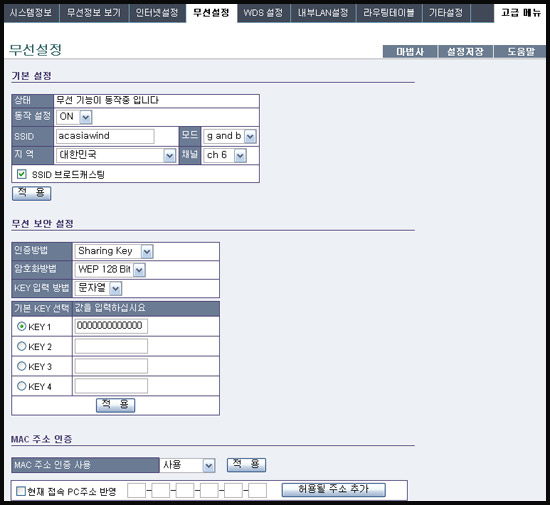550x505 pixels.
Task: Expand the 동작 설정 ON dropdown
Action: click(74, 117)
